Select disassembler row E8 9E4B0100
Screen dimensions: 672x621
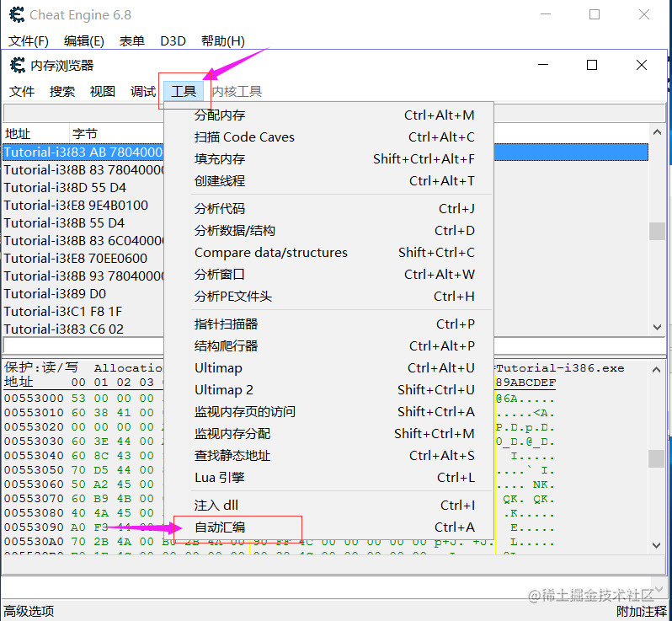(83, 205)
